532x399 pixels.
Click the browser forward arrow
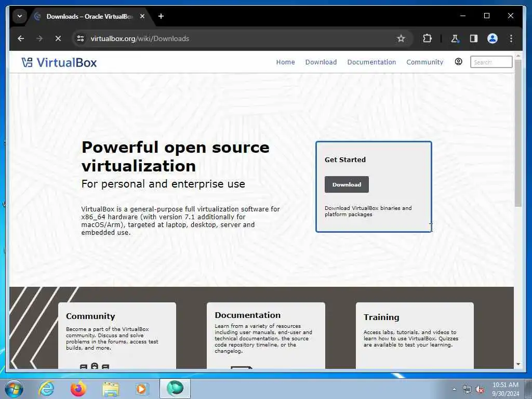click(39, 38)
